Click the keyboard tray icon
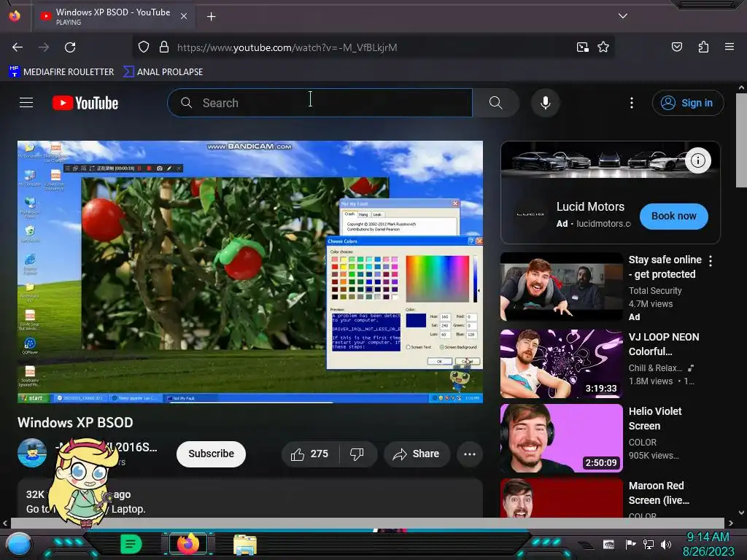747x560 pixels. (608, 544)
